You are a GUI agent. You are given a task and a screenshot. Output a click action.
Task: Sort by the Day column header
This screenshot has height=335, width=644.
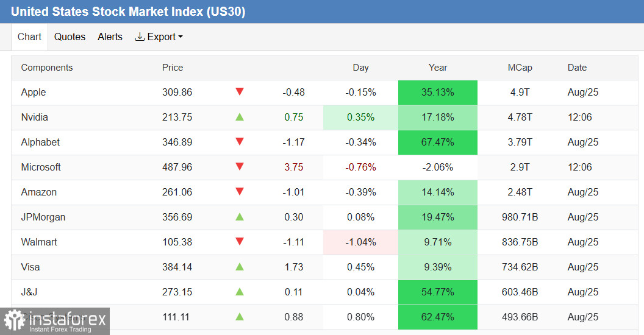pyautogui.click(x=360, y=68)
